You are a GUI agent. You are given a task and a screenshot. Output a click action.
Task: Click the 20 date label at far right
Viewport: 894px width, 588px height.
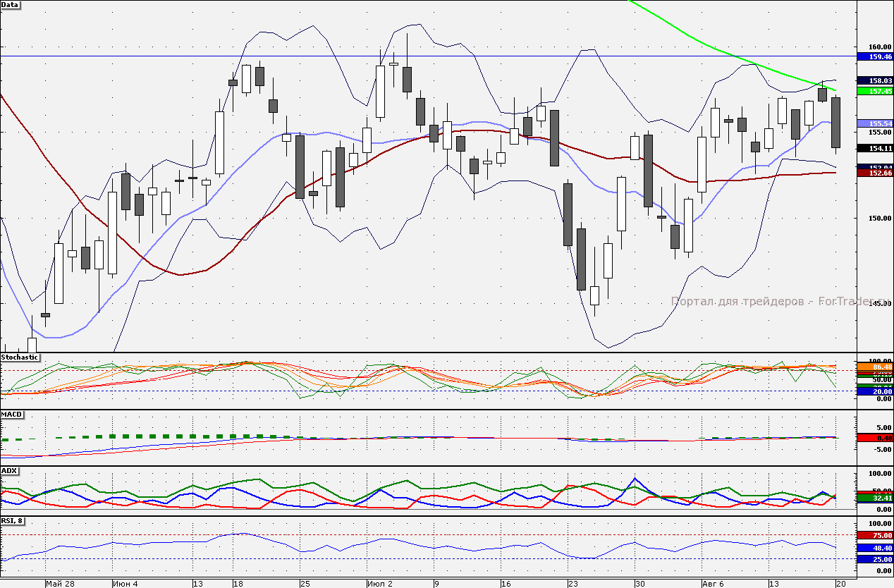(x=840, y=584)
